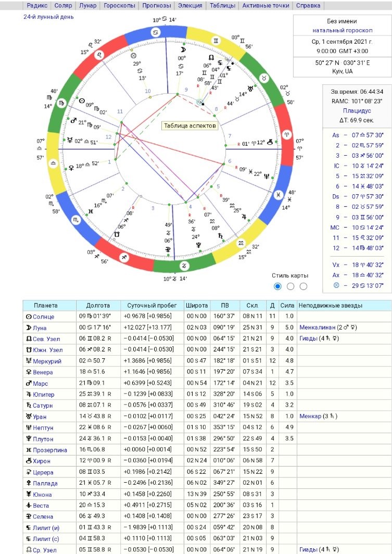Click the Плацидус house system link
This screenshot has width=392, height=554.
(x=357, y=110)
